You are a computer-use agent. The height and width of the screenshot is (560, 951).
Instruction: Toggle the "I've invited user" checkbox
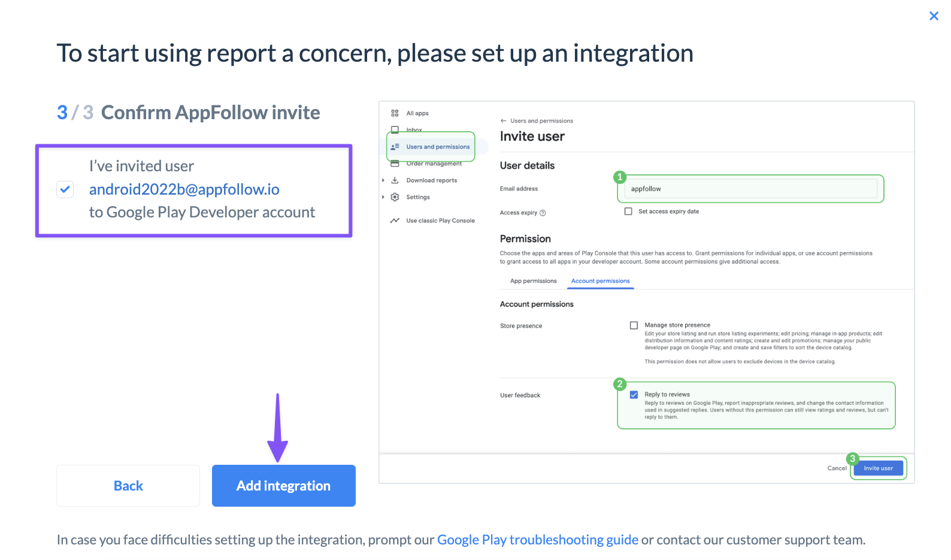tap(65, 189)
